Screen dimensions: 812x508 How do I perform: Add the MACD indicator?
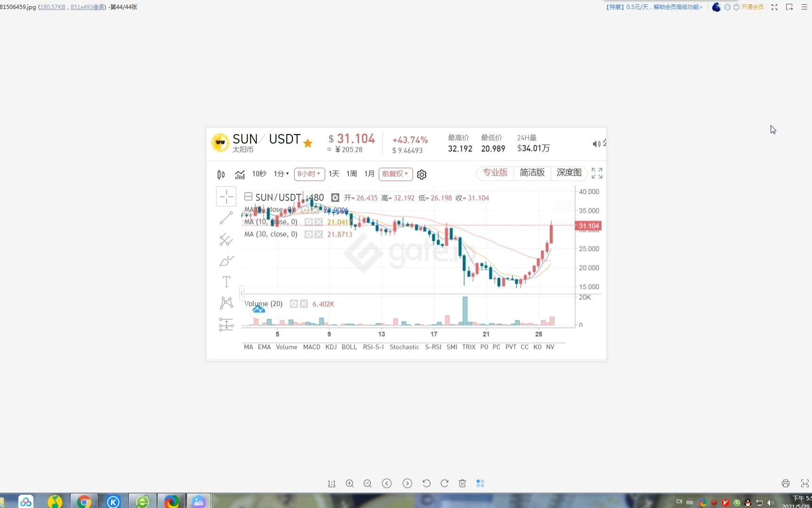click(312, 347)
